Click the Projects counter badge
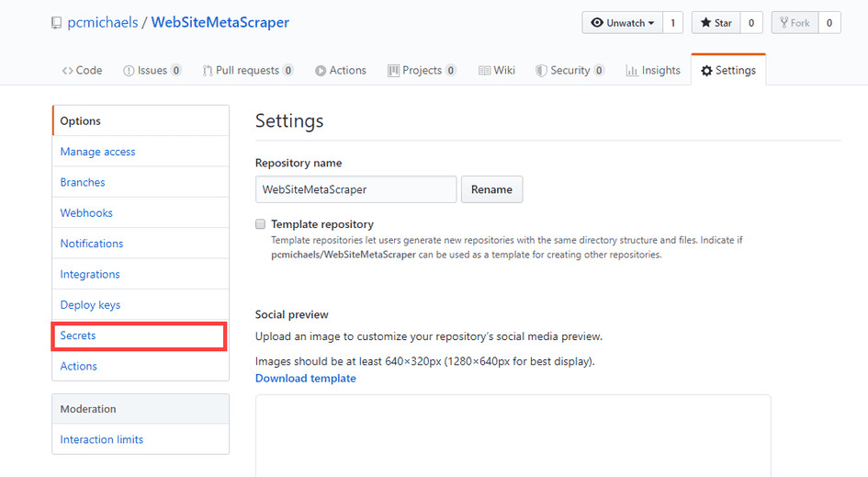 (451, 71)
